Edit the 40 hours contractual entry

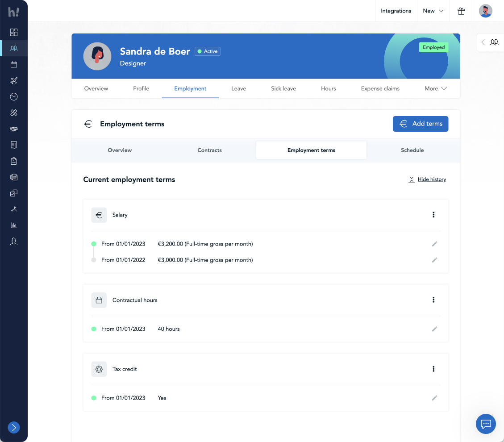click(434, 329)
